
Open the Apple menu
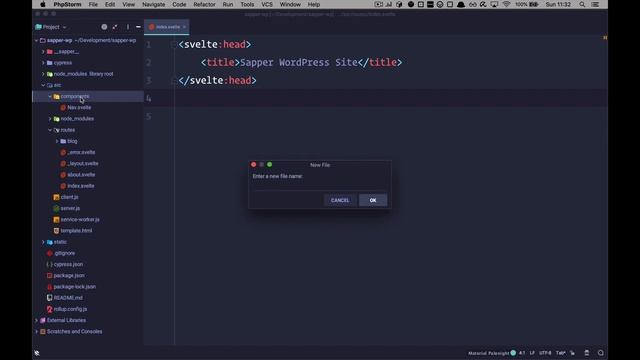tap(43, 4)
